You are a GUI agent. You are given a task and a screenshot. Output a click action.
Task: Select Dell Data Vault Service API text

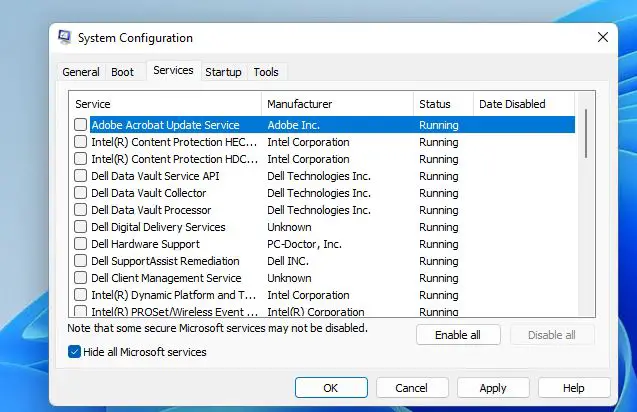point(155,176)
